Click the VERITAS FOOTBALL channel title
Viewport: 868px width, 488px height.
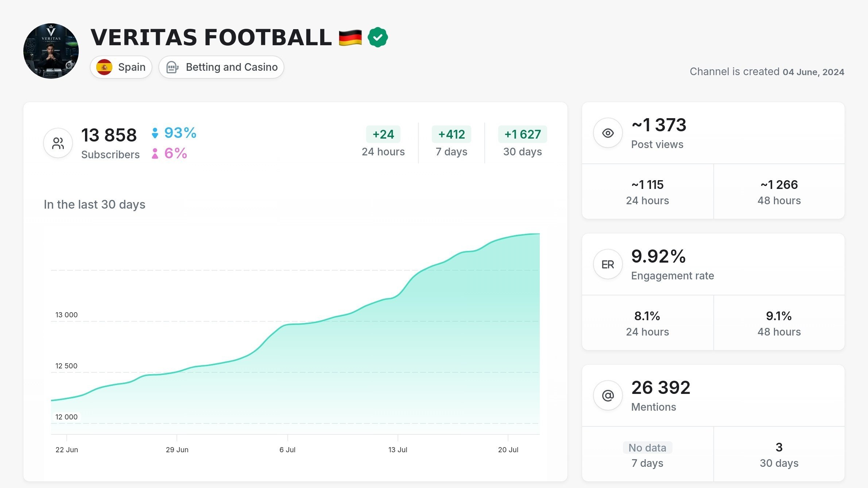click(x=211, y=38)
